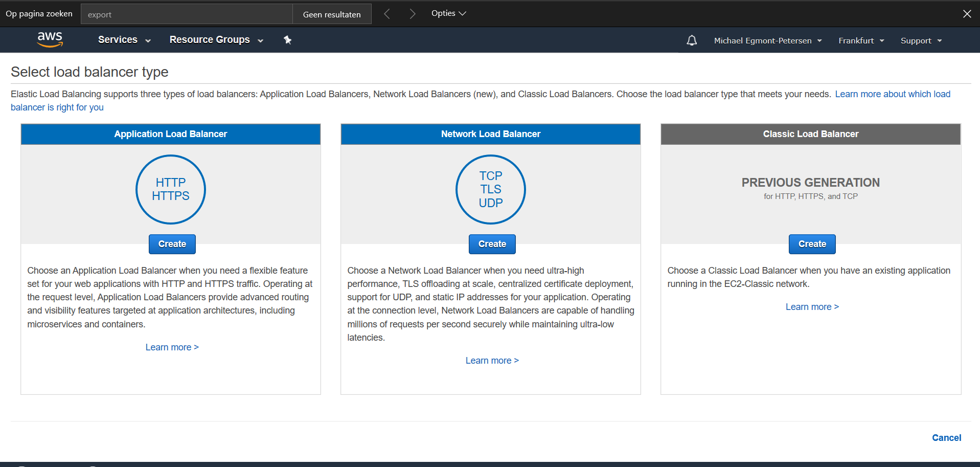Image resolution: width=980 pixels, height=467 pixels.
Task: Click the Network Load Balancer header
Action: click(x=491, y=134)
